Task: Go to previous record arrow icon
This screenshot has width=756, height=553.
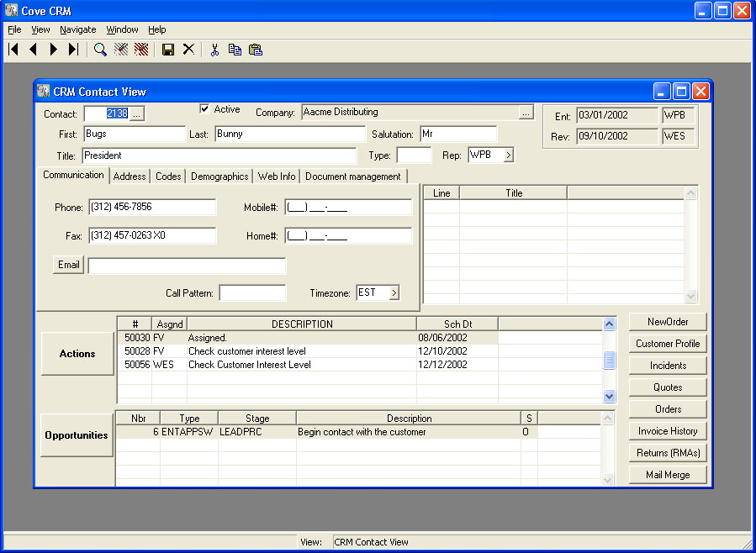Action: pyautogui.click(x=34, y=49)
